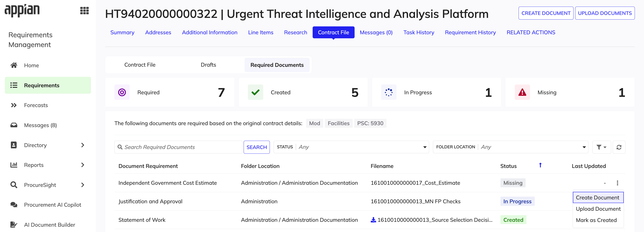Click the Document Requirement column header
644x232 pixels.
(x=148, y=166)
